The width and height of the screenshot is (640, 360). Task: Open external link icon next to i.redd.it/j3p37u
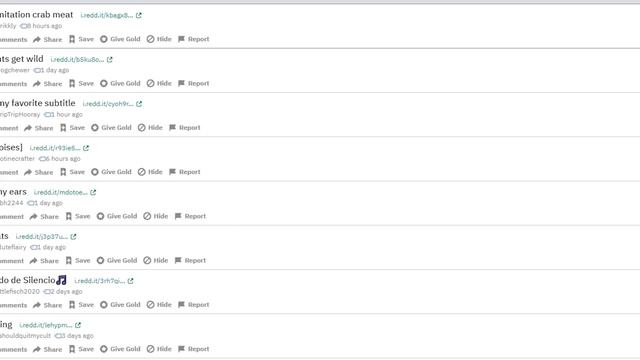tap(73, 237)
